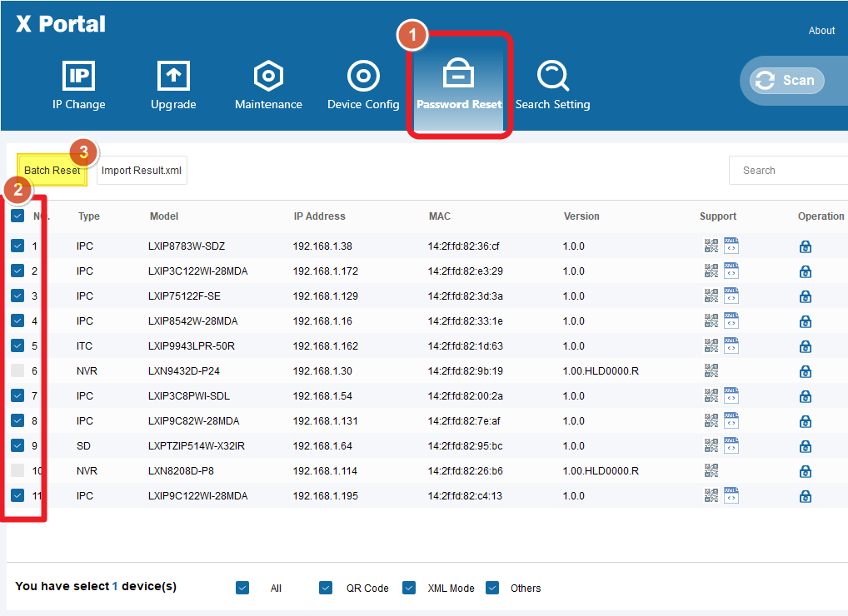Viewport: 848px width, 616px height.
Task: Click the reset lock icon for LXN9432D-P24
Action: (806, 371)
